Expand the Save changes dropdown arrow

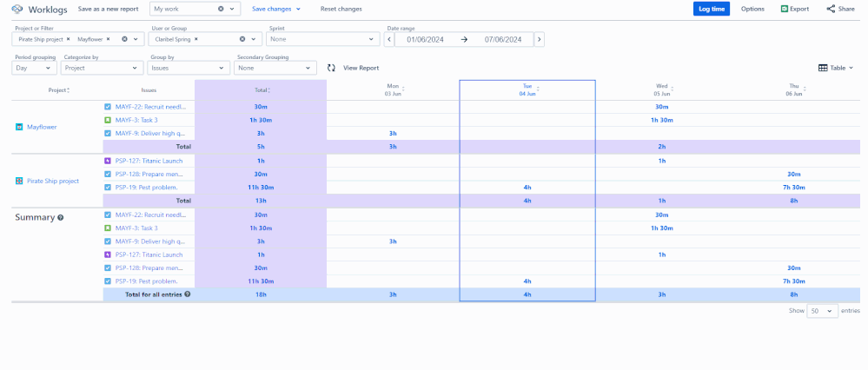(298, 9)
